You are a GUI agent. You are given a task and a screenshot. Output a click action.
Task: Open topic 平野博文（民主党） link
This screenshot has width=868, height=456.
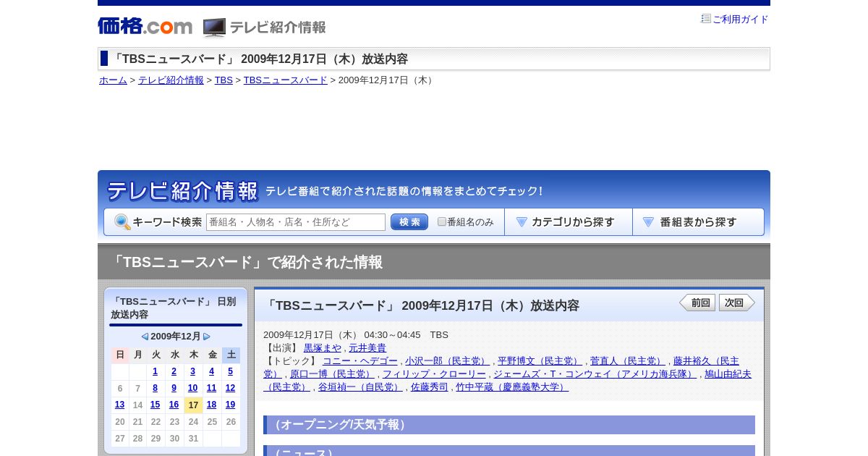tap(540, 361)
